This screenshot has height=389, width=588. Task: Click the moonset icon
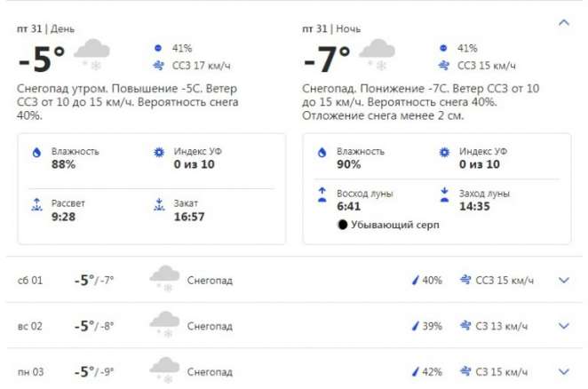click(445, 194)
